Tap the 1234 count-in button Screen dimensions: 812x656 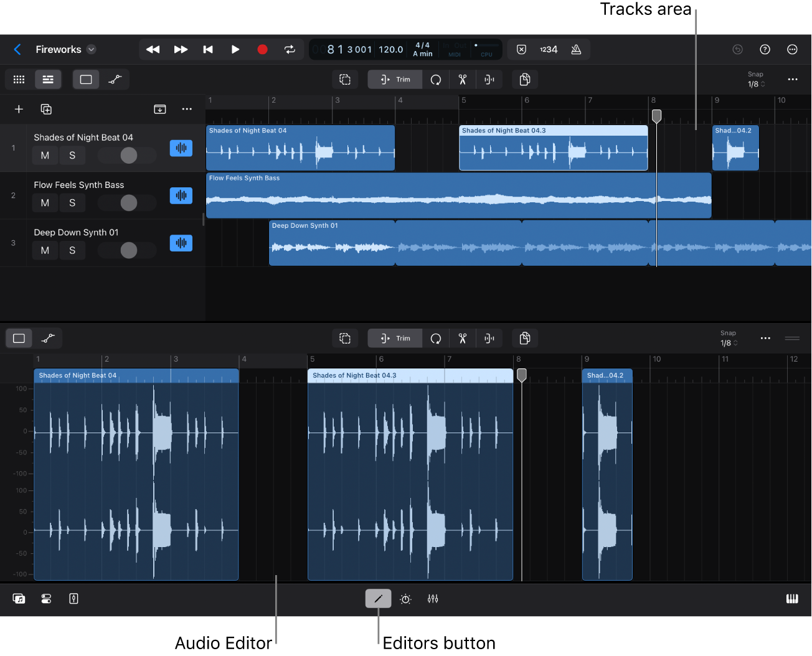coord(548,49)
